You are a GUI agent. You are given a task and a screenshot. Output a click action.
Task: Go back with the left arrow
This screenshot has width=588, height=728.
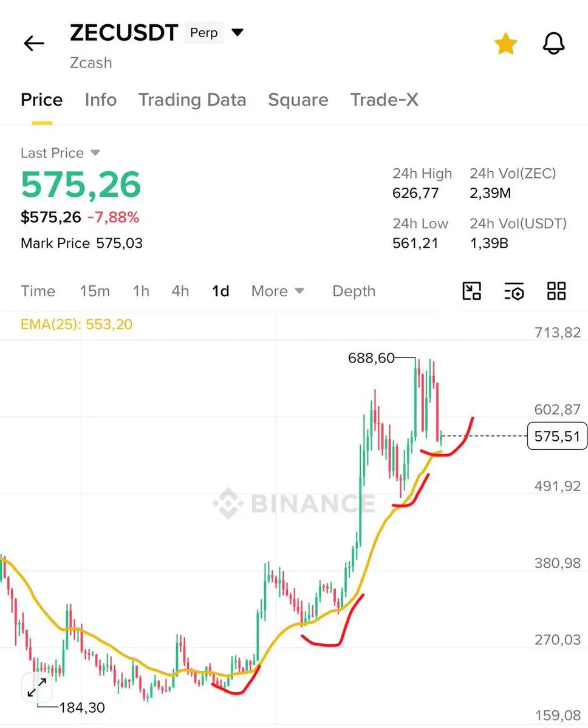pyautogui.click(x=34, y=44)
